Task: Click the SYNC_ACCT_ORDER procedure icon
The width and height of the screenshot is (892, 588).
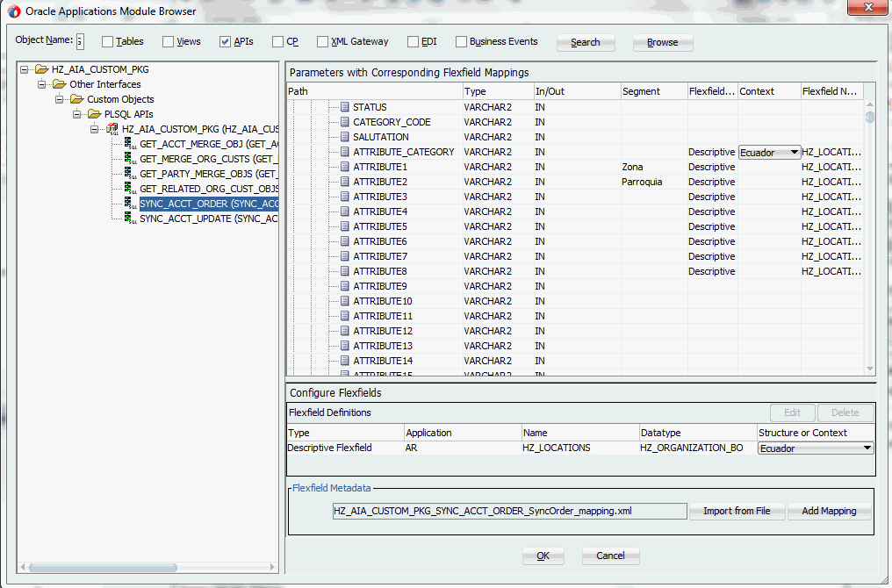Action: pos(130,203)
